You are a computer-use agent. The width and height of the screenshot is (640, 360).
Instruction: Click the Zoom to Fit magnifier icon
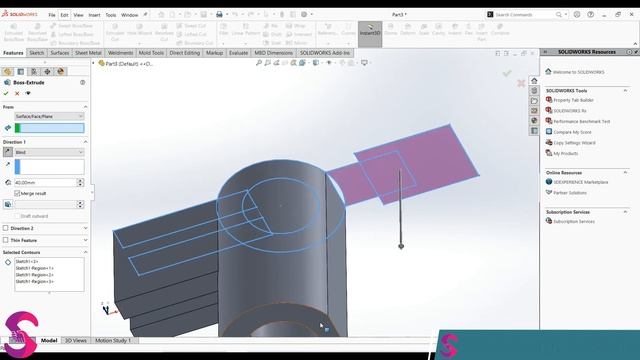tap(258, 63)
